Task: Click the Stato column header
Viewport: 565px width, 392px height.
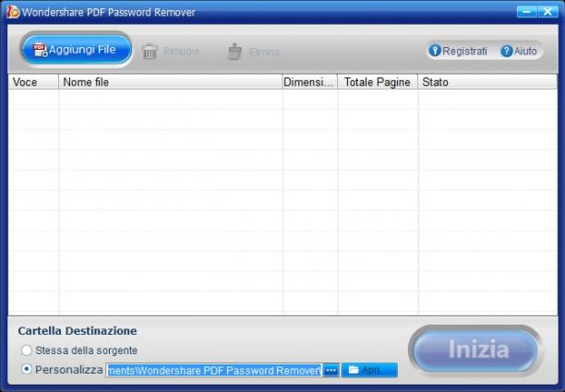Action: click(x=487, y=82)
